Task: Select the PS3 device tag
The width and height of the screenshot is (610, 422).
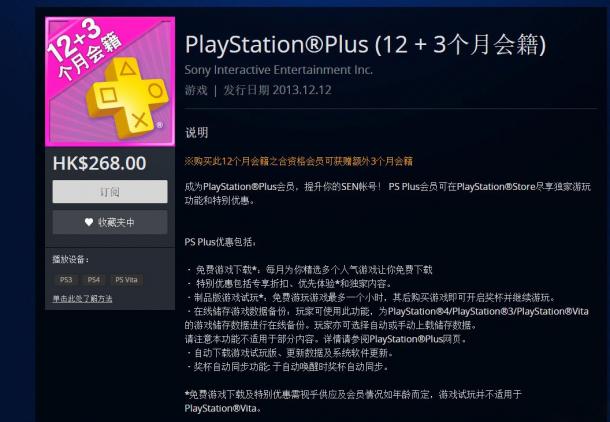Action: 66,280
